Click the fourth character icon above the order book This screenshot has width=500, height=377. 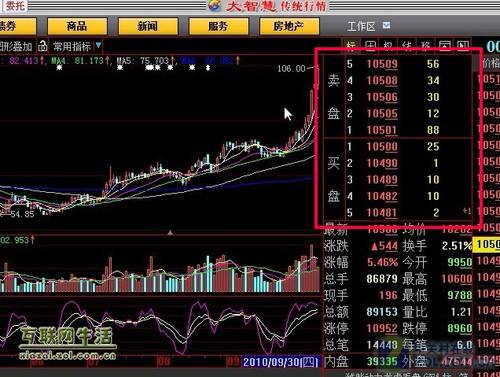[407, 46]
